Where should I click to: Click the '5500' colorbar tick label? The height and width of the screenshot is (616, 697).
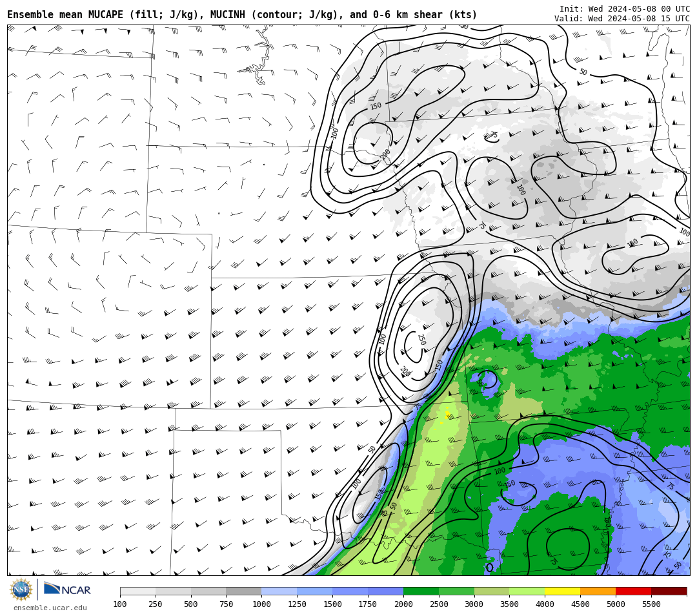coord(652,604)
